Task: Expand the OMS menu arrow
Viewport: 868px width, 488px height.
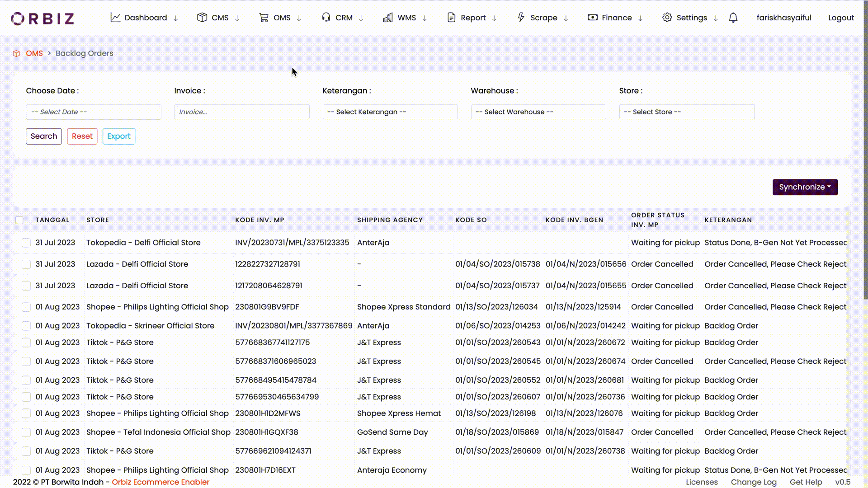Action: point(299,18)
